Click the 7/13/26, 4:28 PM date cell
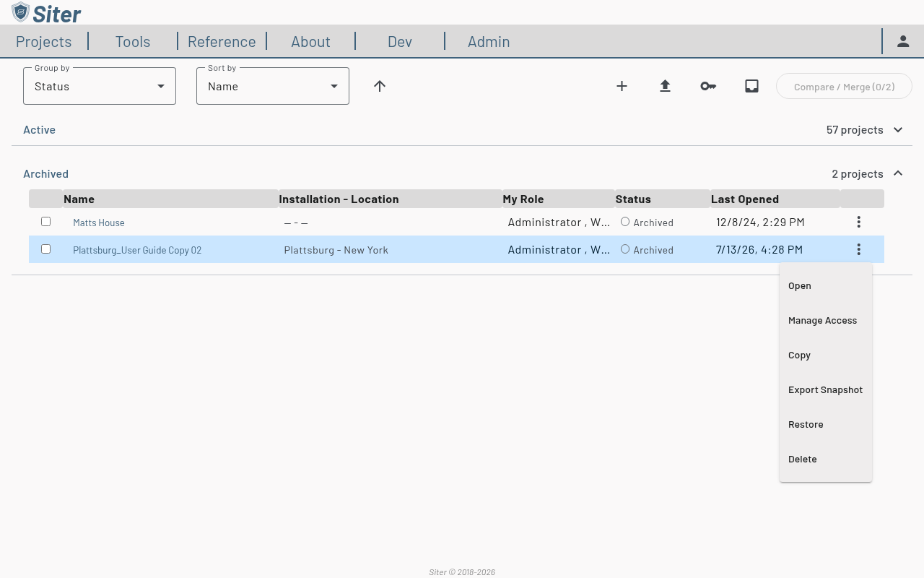This screenshot has height=578, width=924. 759,250
